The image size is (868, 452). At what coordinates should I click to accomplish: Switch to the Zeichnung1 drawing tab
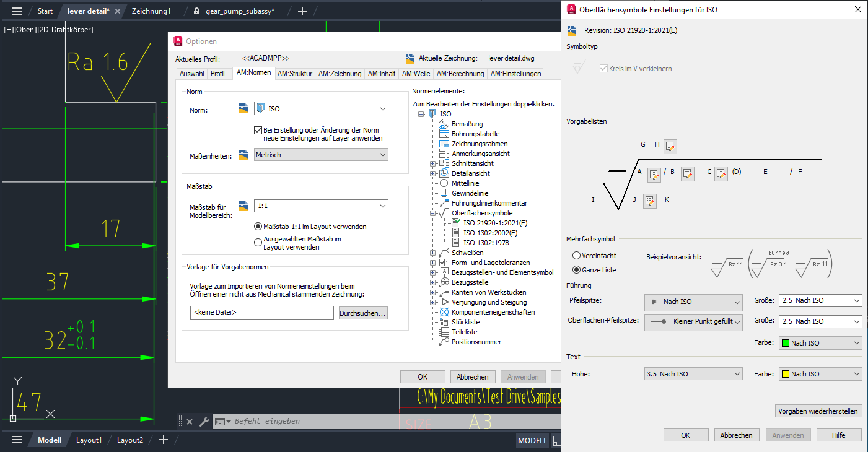151,11
